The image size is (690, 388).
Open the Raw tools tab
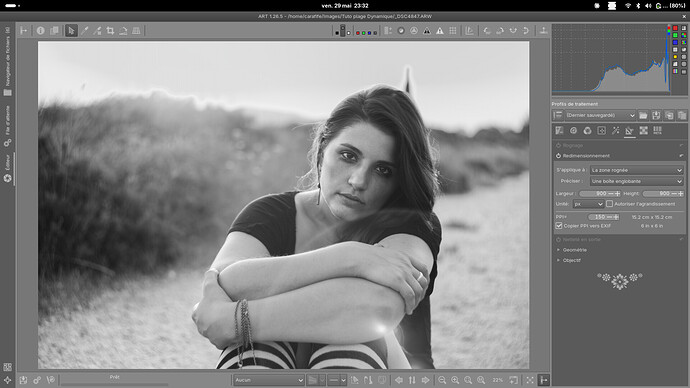(x=644, y=130)
